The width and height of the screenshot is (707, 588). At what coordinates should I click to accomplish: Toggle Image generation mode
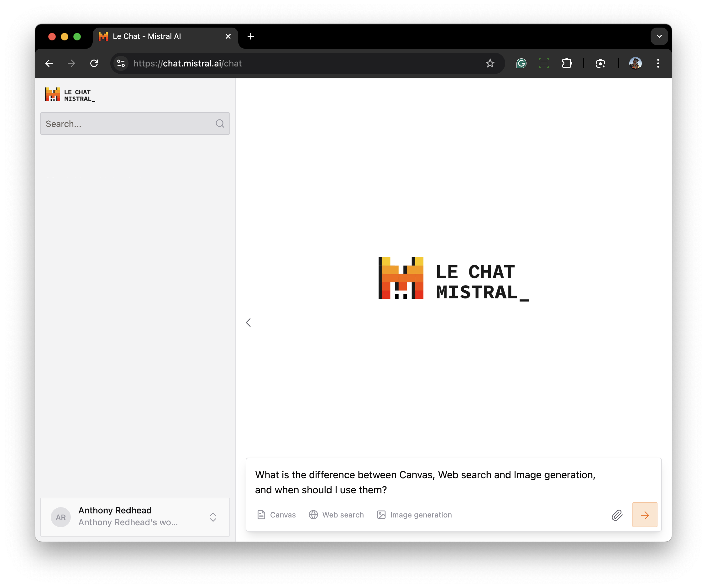tap(414, 515)
